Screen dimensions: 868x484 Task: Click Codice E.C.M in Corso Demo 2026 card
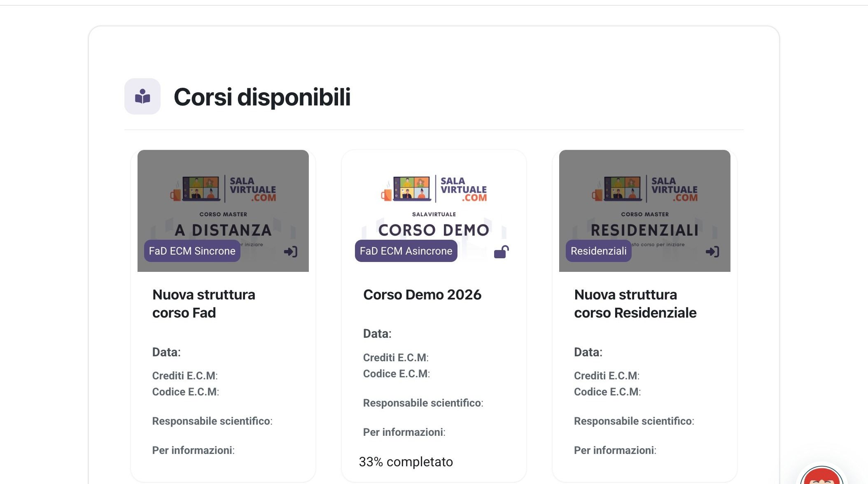pos(397,374)
